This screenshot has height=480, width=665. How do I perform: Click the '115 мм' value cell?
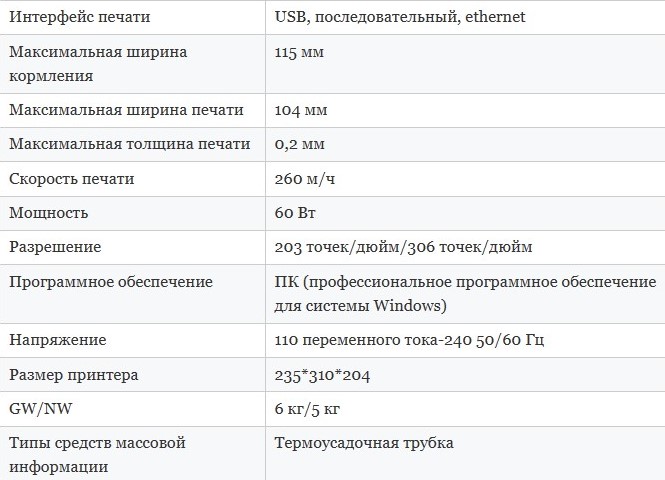click(465, 64)
